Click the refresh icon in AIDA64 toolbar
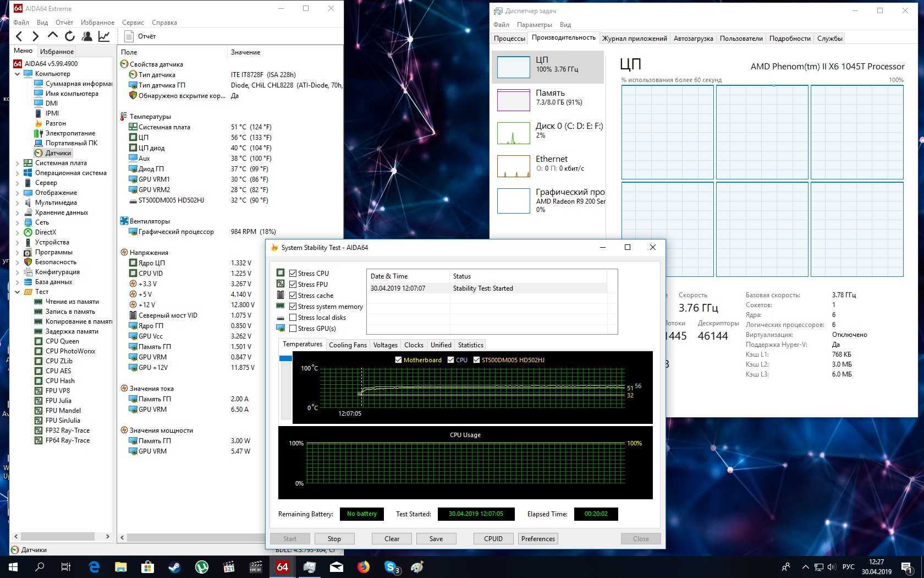 [70, 36]
